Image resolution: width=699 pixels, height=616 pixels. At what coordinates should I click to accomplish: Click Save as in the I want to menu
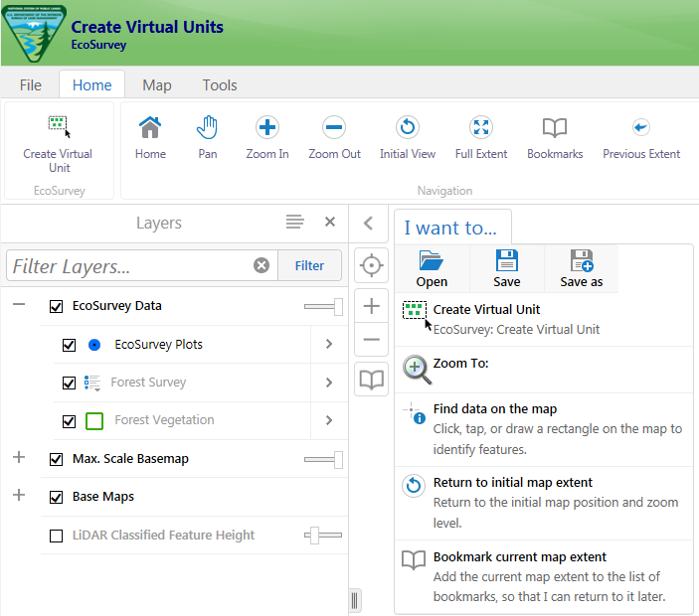point(582,268)
